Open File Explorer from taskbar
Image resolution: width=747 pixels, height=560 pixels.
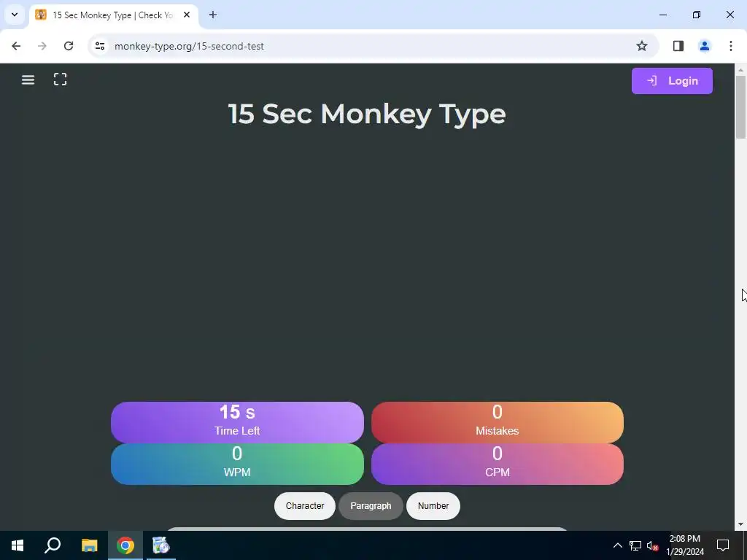pos(89,545)
